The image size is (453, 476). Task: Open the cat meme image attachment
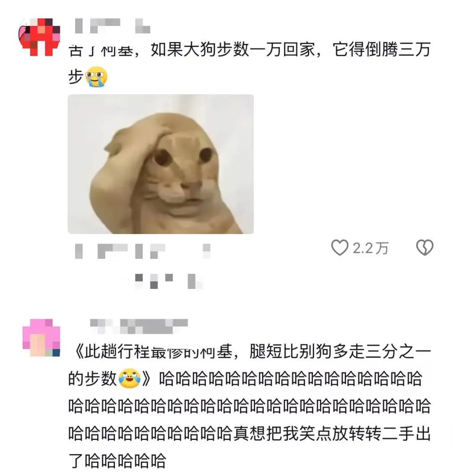(x=161, y=164)
